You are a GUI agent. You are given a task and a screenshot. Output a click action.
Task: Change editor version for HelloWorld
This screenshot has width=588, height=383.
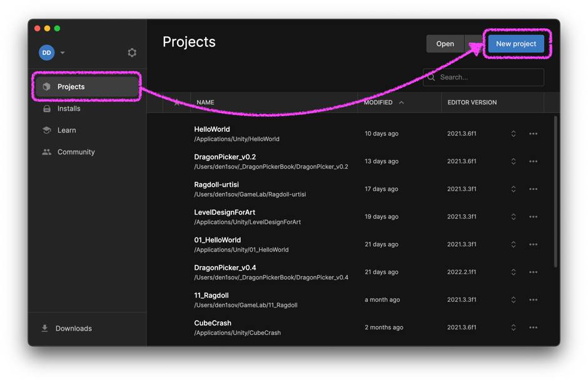514,134
